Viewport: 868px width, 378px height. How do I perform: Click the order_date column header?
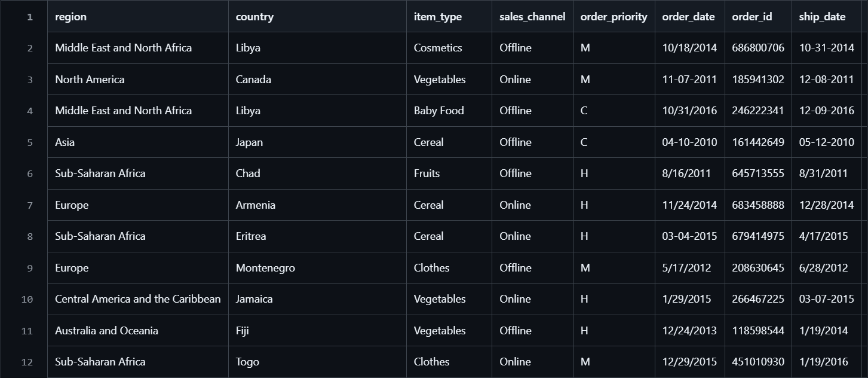(x=688, y=17)
